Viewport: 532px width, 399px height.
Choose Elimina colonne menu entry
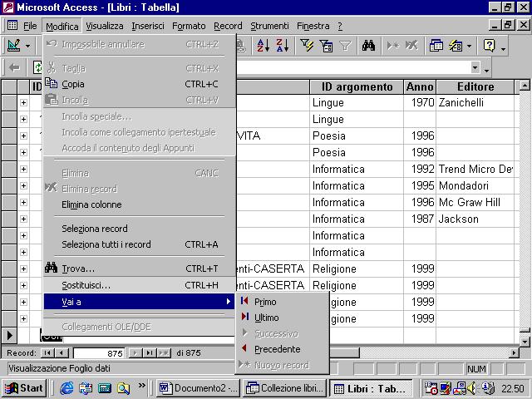139,204
